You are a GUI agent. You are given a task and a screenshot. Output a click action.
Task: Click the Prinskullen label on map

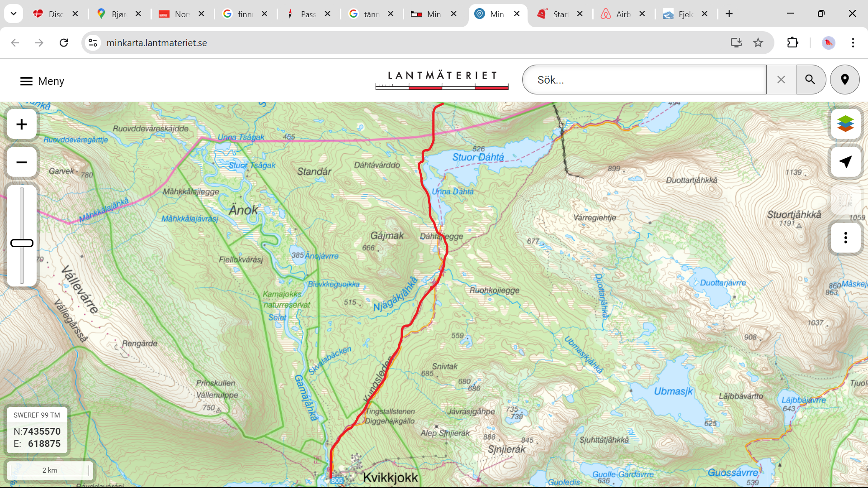216,383
